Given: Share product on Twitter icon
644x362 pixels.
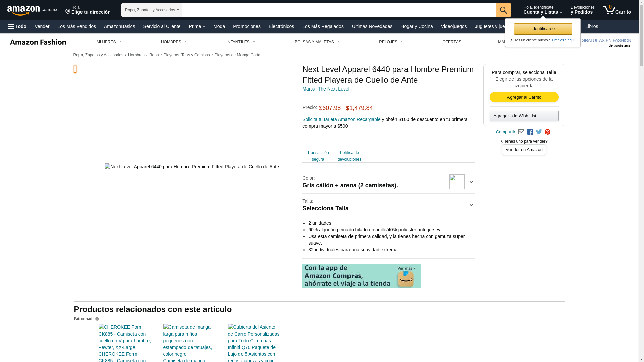Looking at the screenshot, I should (539, 132).
